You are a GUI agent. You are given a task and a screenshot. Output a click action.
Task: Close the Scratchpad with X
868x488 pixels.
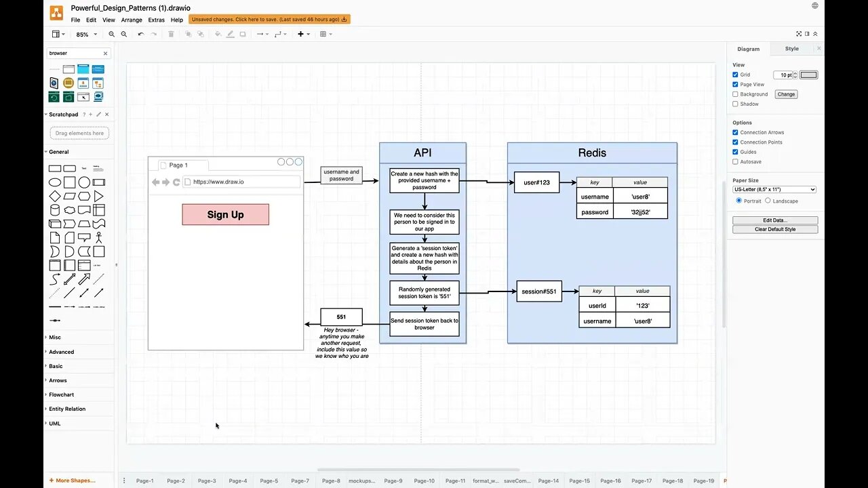tap(106, 115)
